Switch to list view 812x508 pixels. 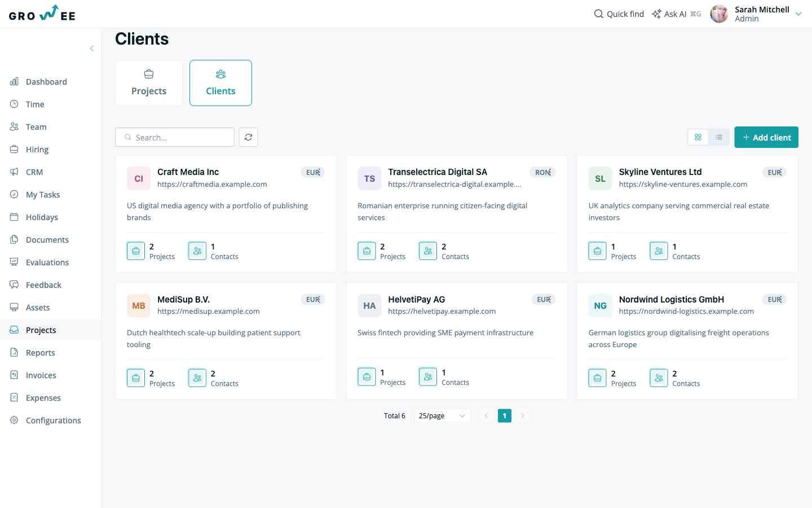(719, 137)
